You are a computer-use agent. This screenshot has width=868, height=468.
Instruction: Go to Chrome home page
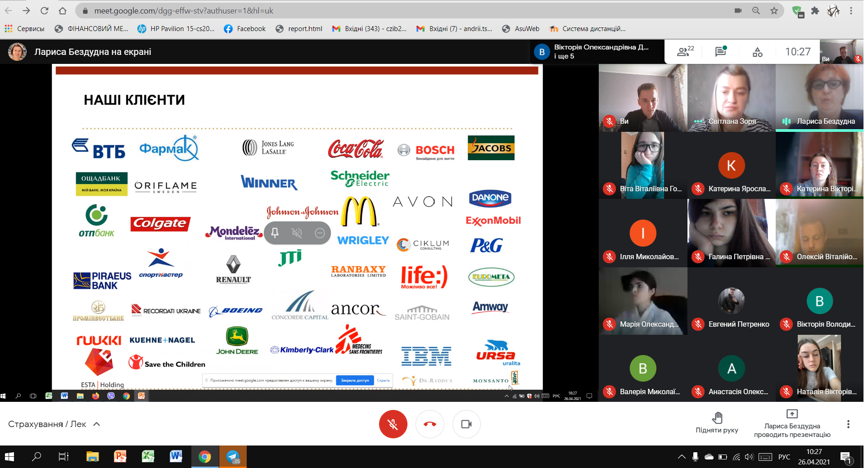63,10
